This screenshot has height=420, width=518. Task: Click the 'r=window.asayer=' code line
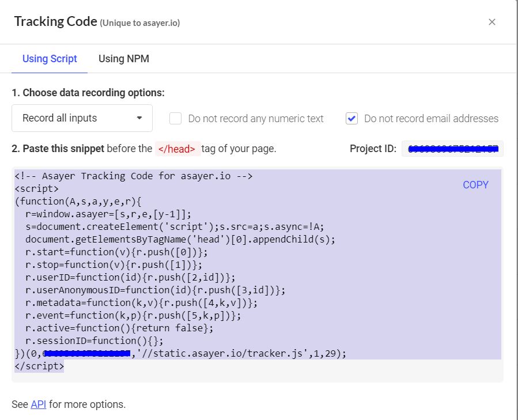[x=108, y=214]
